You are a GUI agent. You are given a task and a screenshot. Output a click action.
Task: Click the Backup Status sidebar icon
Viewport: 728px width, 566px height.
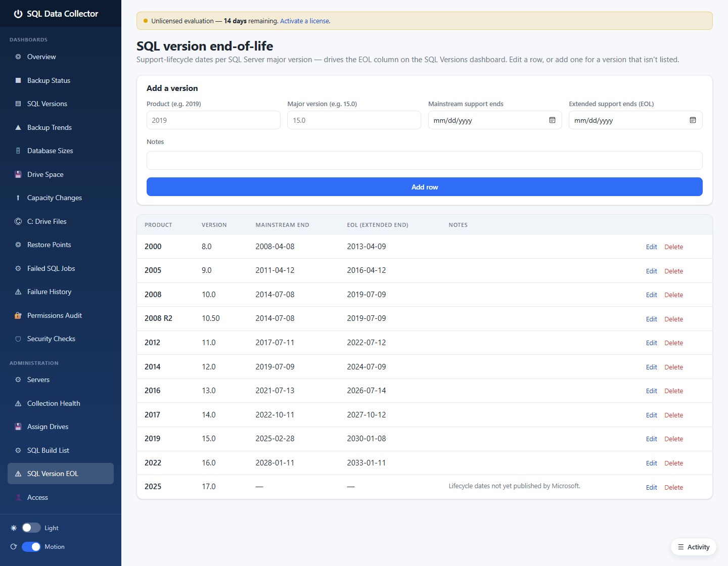tap(18, 80)
